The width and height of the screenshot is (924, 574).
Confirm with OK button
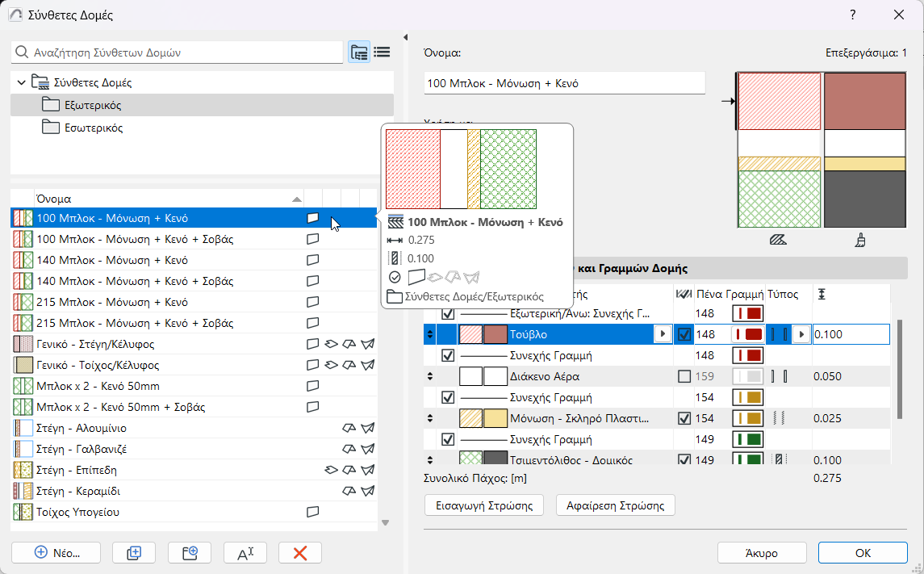pyautogui.click(x=863, y=553)
